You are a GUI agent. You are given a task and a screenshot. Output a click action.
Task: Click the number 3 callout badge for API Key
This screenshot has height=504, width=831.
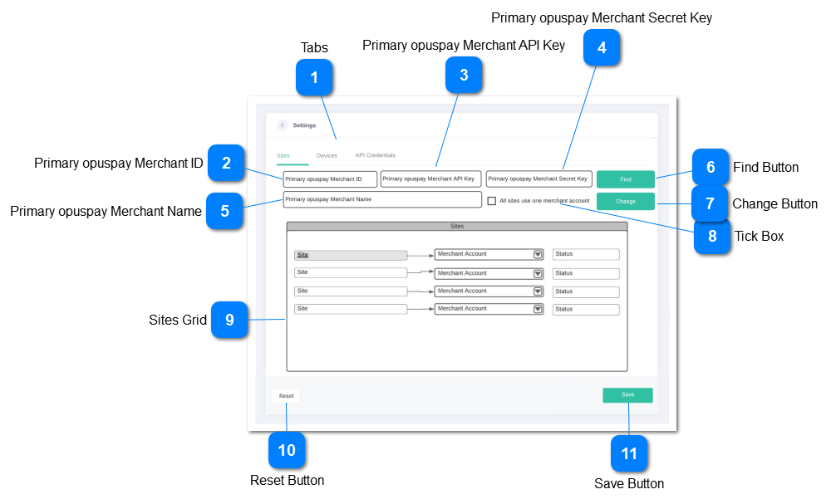click(464, 76)
